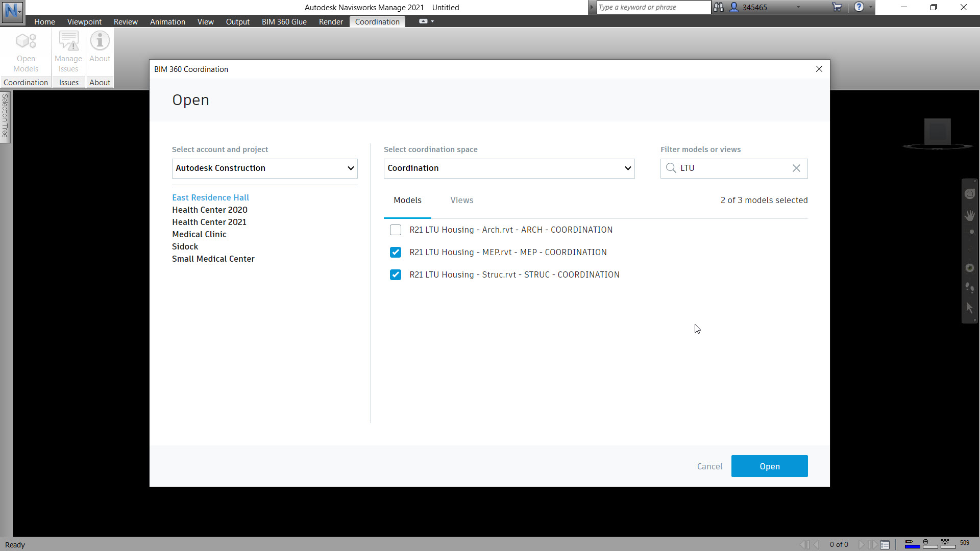Select the Pan hand tool
This screenshot has width=980, height=551.
970,215
